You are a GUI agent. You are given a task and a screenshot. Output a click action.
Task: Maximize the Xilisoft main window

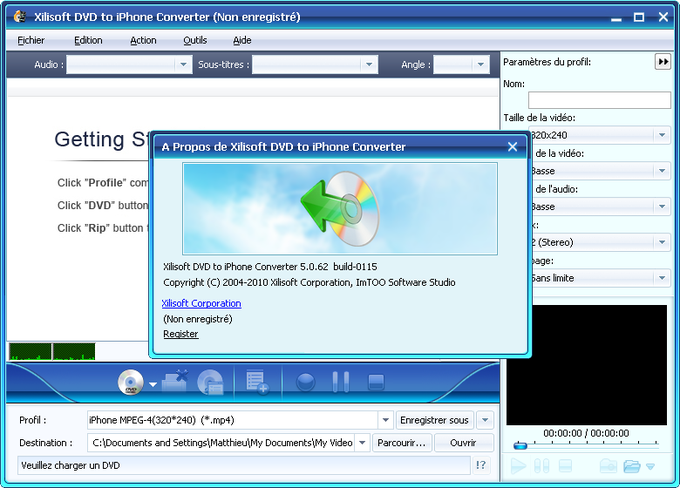[639, 17]
